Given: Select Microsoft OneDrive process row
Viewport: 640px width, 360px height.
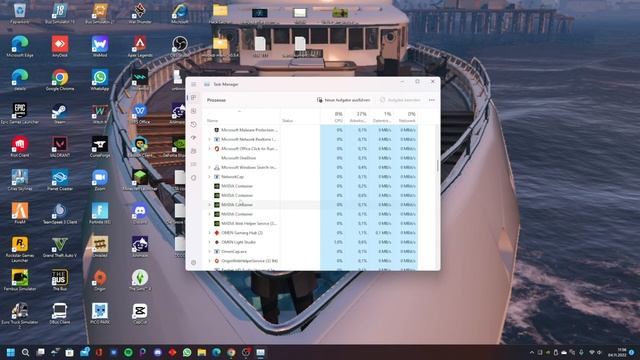Looking at the screenshot, I should click(311, 158).
